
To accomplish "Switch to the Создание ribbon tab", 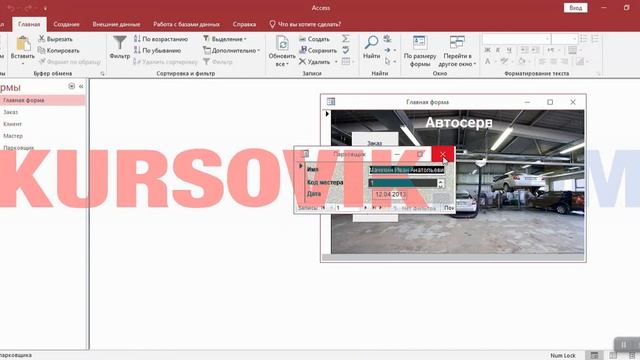I will coord(67,24).
